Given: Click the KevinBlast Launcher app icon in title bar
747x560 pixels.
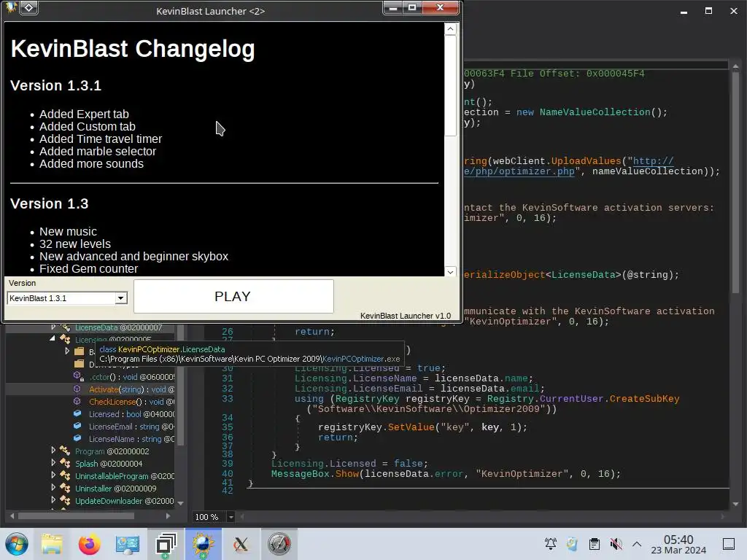Looking at the screenshot, I should 11,7.
